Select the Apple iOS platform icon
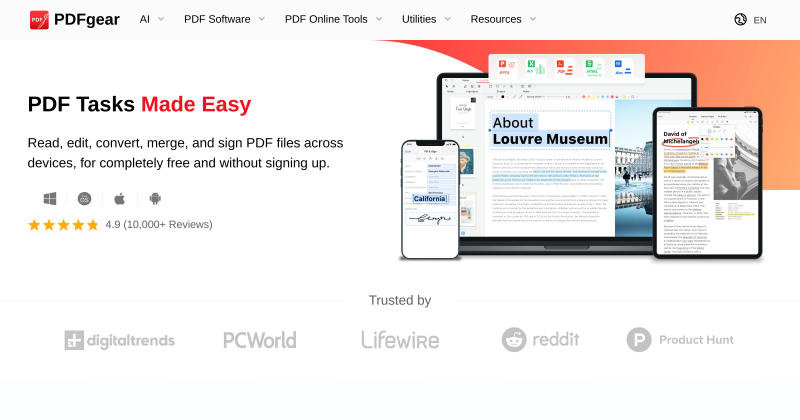 tap(119, 199)
